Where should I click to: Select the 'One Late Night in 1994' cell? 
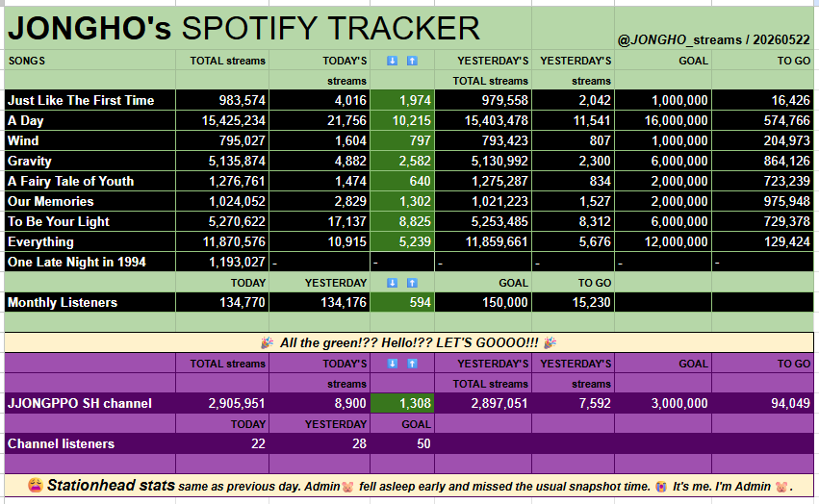pyautogui.click(x=90, y=262)
